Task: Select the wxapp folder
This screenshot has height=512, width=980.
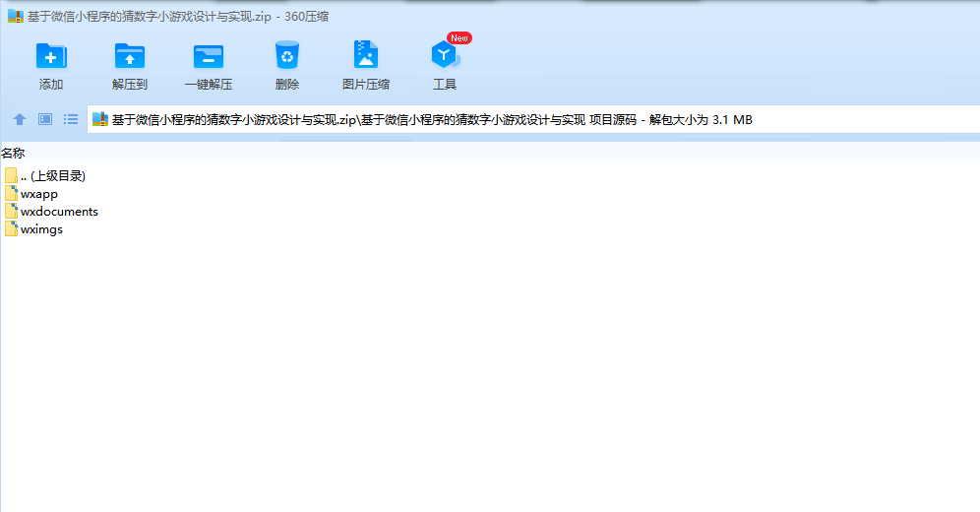Action: click(x=31, y=194)
